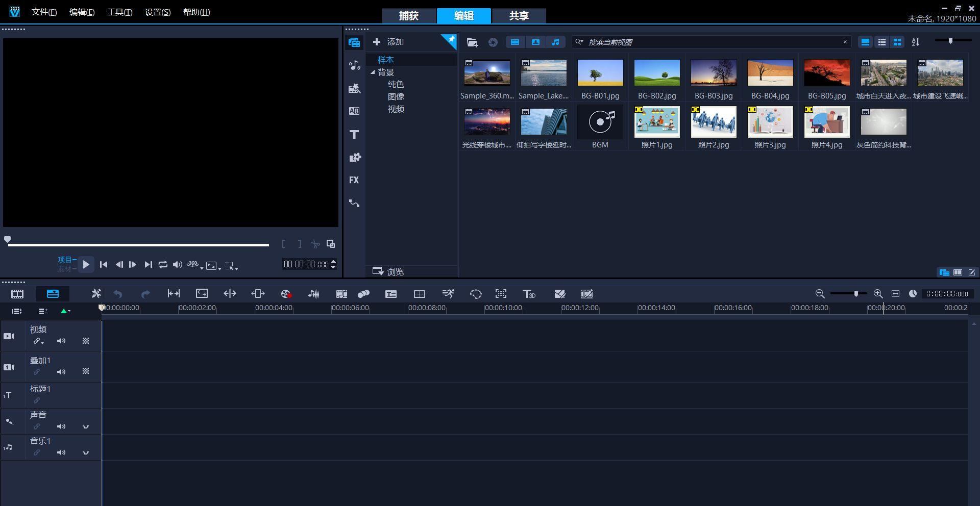Viewport: 980px width, 506px height.
Task: Open the 帮助 menu
Action: click(x=197, y=12)
